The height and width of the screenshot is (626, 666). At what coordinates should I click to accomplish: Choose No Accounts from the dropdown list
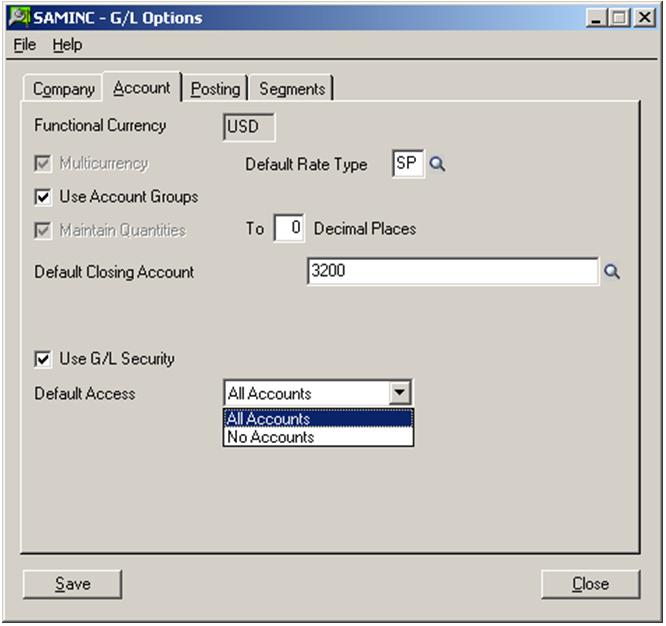(x=318, y=437)
